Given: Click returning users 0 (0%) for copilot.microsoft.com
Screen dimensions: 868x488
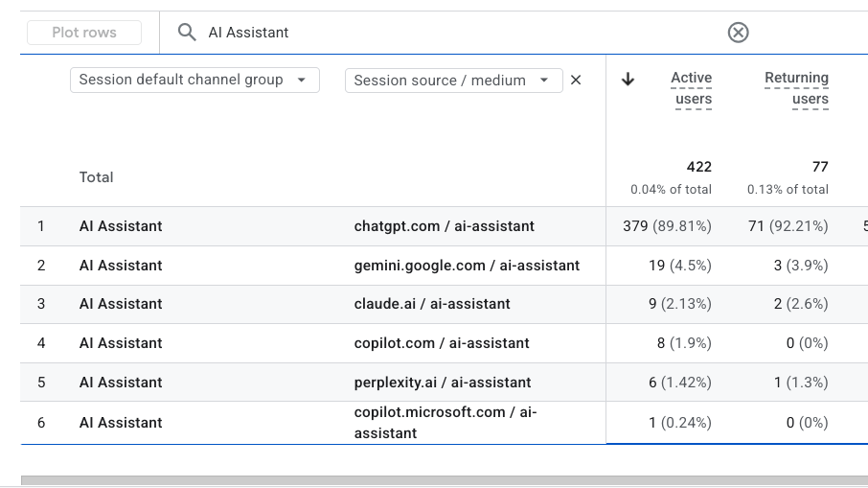Looking at the screenshot, I should [x=807, y=423].
